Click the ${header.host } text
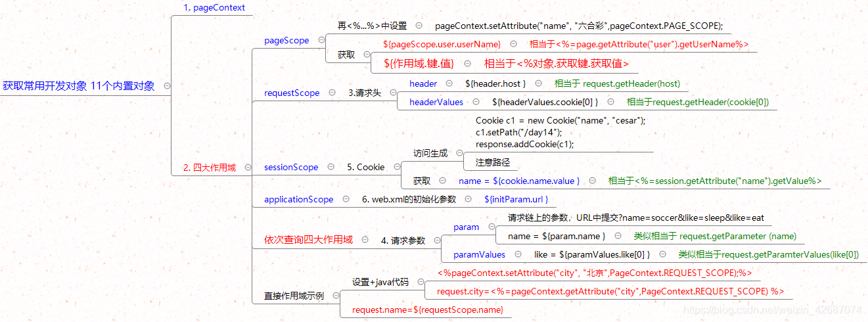 (496, 83)
